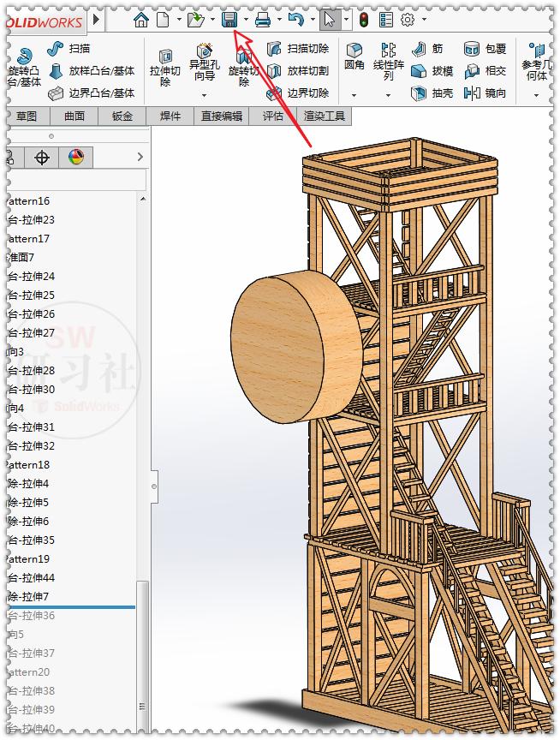Click the Save icon in the top toolbar

(229, 19)
